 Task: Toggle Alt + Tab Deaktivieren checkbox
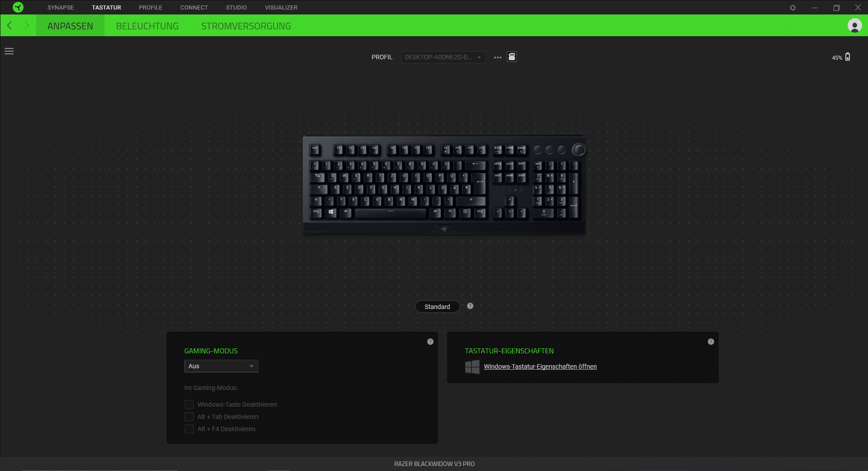coord(189,417)
